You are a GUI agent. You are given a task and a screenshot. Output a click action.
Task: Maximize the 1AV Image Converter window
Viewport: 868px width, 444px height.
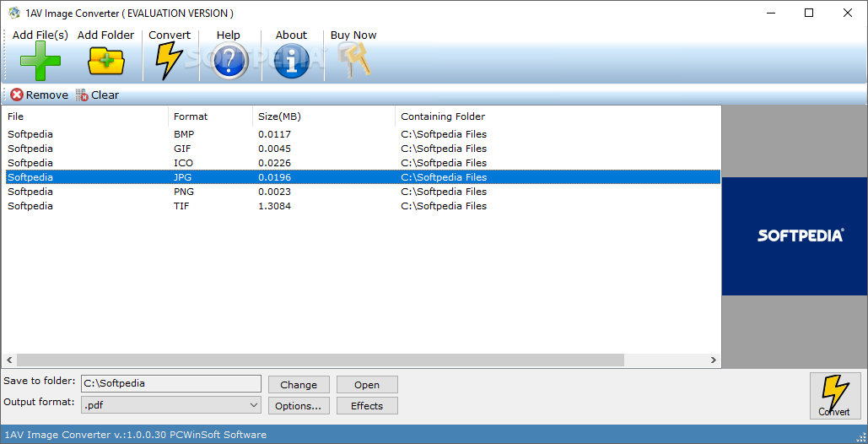809,14
